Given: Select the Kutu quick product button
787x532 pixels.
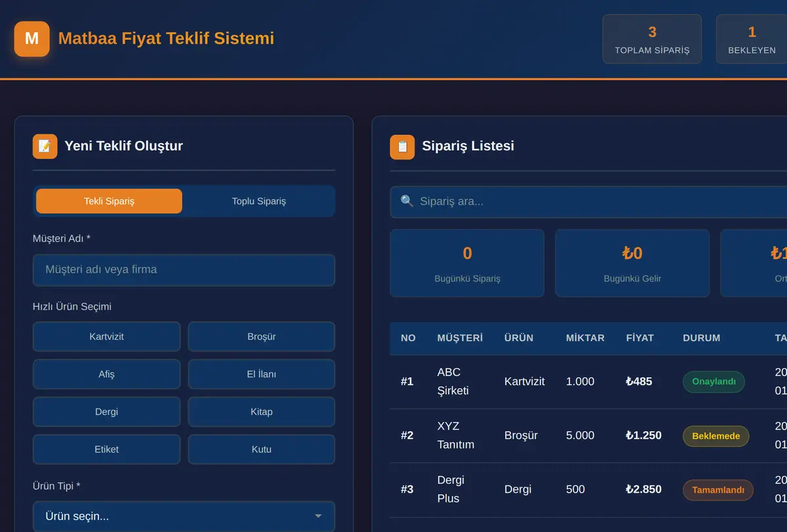Looking at the screenshot, I should tap(262, 449).
